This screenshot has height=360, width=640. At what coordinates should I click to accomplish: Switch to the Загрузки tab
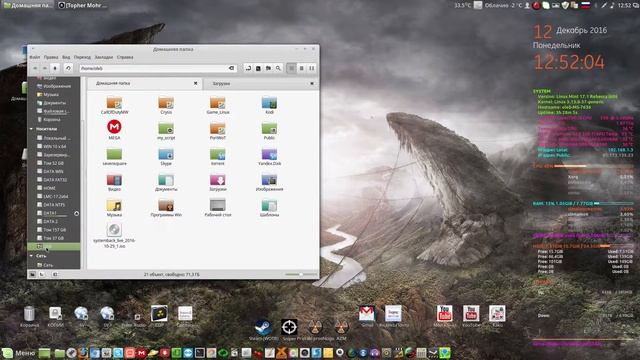click(260, 84)
